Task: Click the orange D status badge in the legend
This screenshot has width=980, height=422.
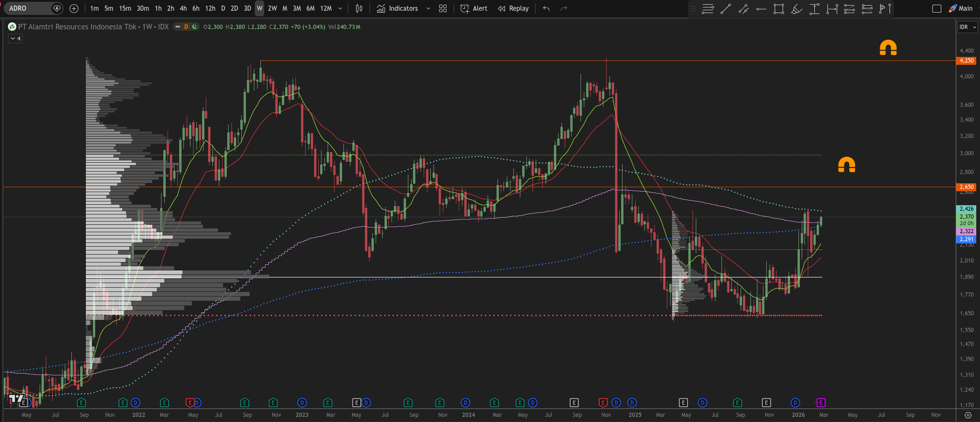Action: click(186, 27)
